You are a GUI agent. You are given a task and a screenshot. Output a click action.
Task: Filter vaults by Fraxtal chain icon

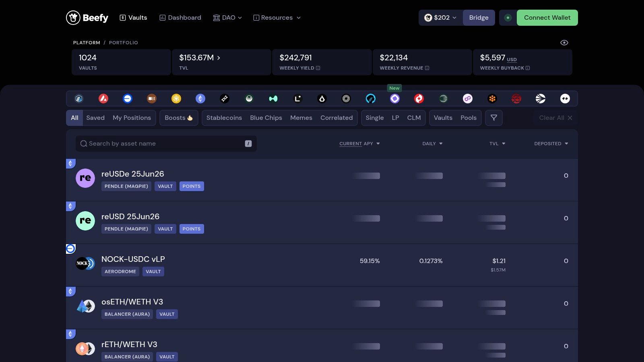point(225,99)
